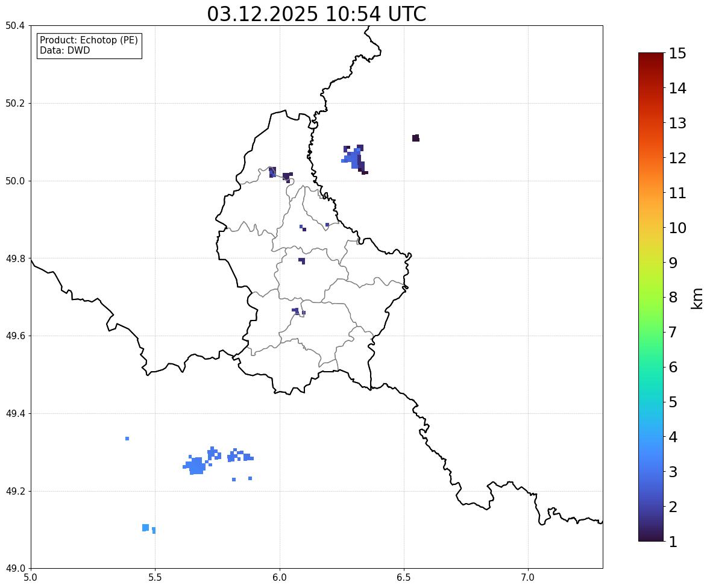
Task: Click the colorbar tick label 6
Action: click(673, 367)
